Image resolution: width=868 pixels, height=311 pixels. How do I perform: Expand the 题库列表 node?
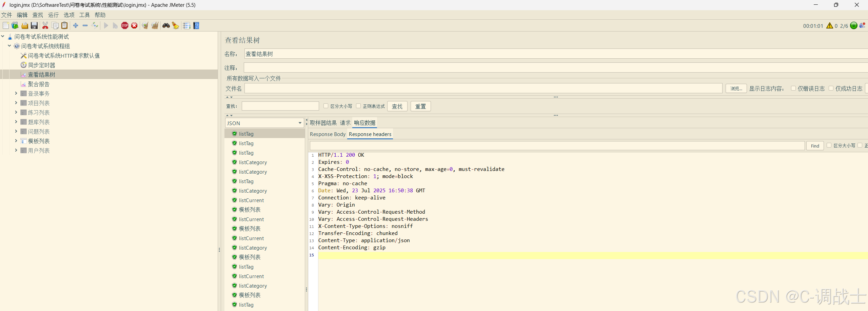pyautogui.click(x=16, y=122)
